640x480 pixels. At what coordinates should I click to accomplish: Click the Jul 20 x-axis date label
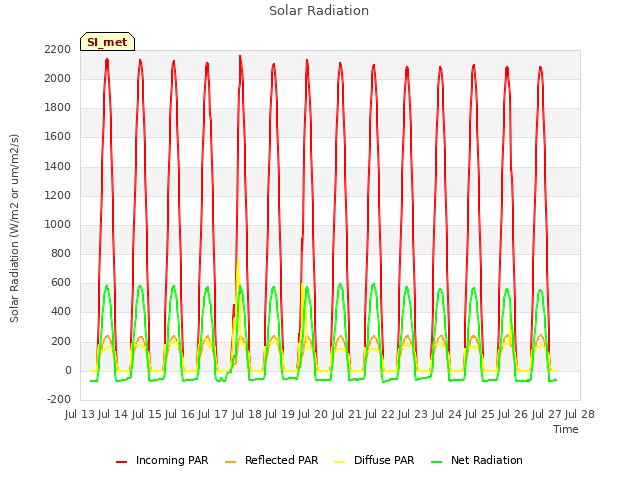pyautogui.click(x=313, y=414)
